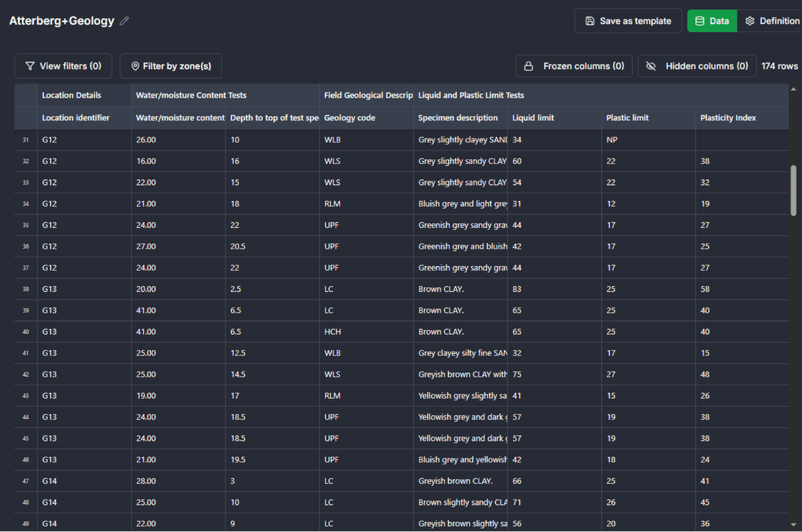This screenshot has height=532, width=802.
Task: Click the floppy disk icon in Save as template
Action: click(x=589, y=21)
